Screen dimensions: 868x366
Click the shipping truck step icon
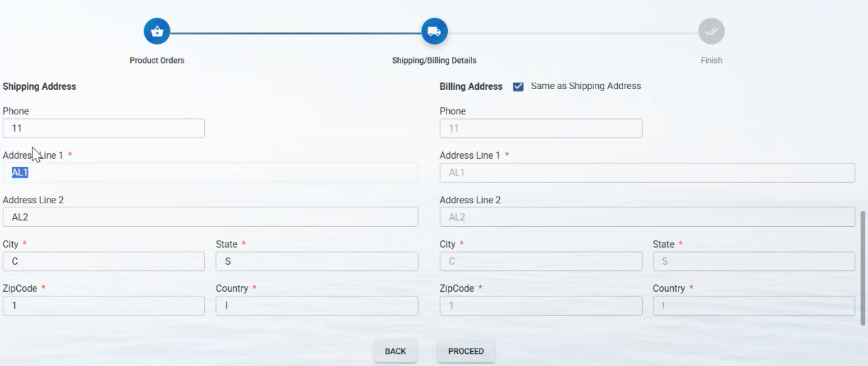click(434, 31)
